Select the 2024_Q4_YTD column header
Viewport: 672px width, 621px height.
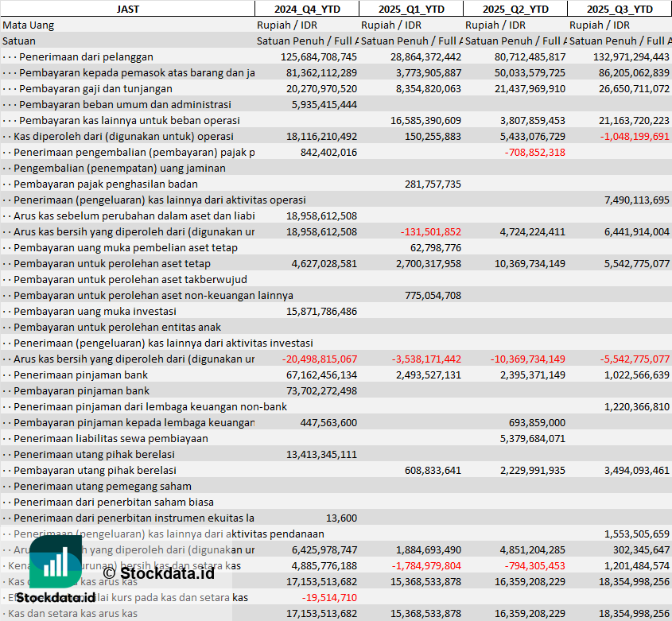point(306,9)
